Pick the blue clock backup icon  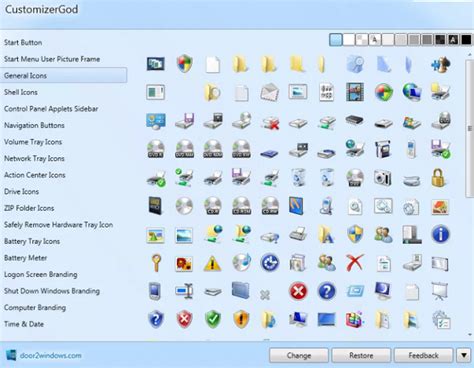tap(269, 263)
